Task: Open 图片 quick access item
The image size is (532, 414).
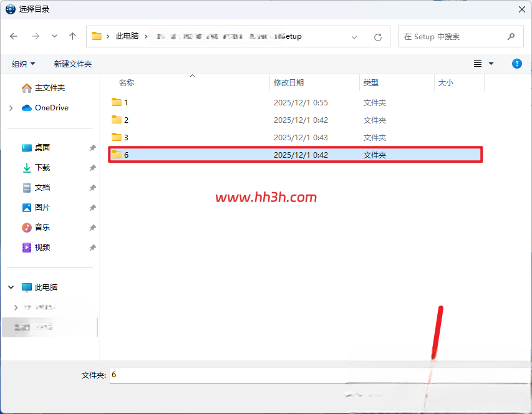Action: pos(36,208)
